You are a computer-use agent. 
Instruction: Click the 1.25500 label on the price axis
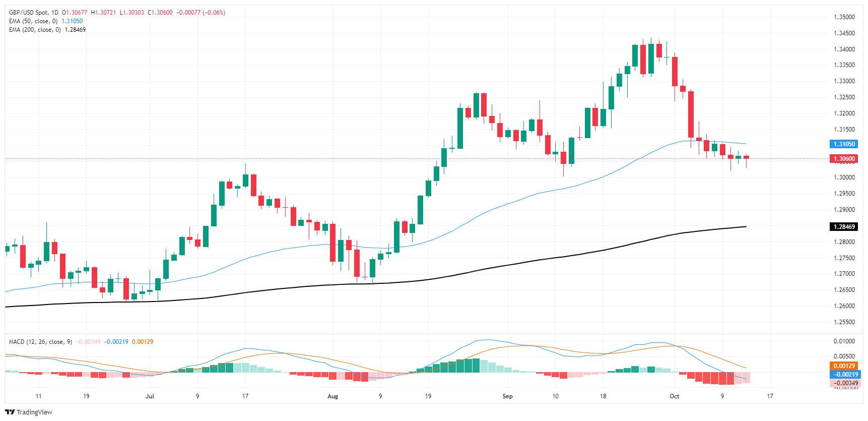[x=844, y=322]
